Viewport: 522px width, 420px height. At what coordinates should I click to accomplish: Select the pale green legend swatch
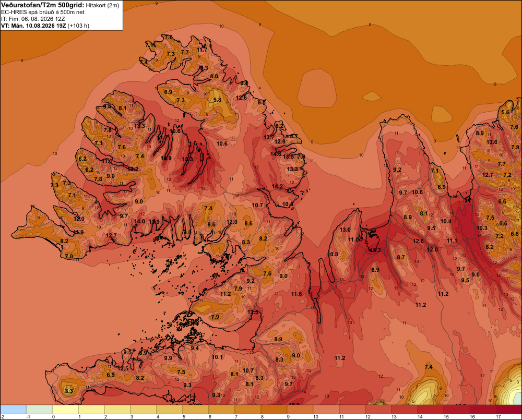click(x=39, y=409)
